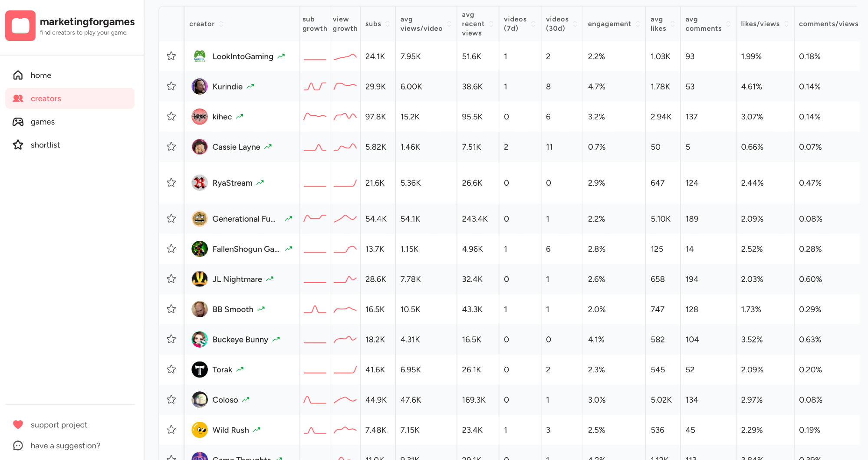The height and width of the screenshot is (460, 868).
Task: Open Buckeye Bunny creator name link
Action: [240, 339]
